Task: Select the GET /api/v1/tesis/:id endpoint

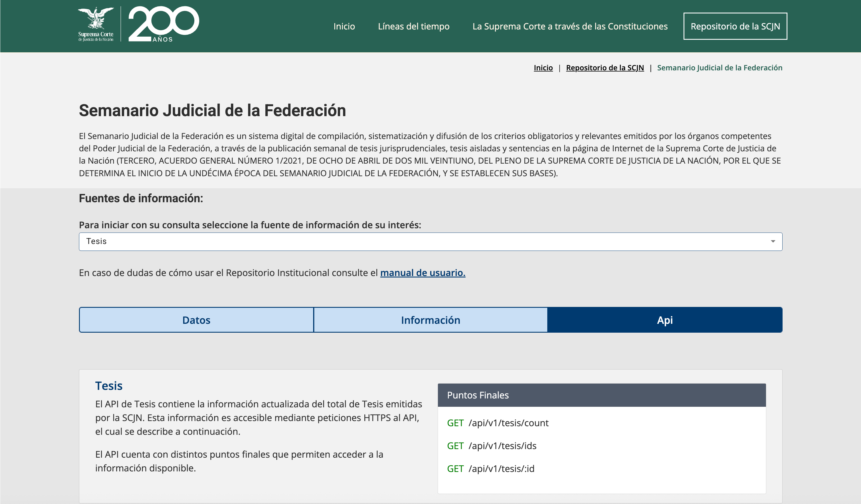Action: tap(491, 469)
